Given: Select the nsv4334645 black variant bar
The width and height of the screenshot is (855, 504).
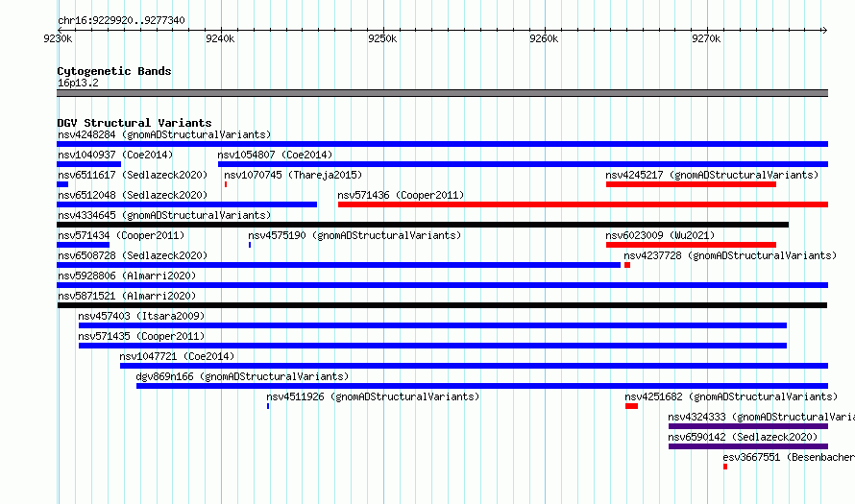Looking at the screenshot, I should tap(423, 225).
